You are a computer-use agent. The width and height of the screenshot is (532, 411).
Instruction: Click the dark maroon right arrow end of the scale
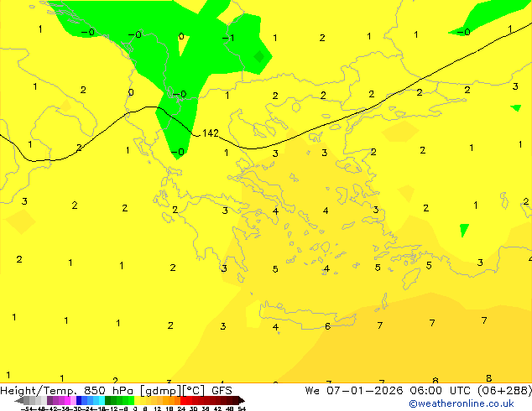242,400
